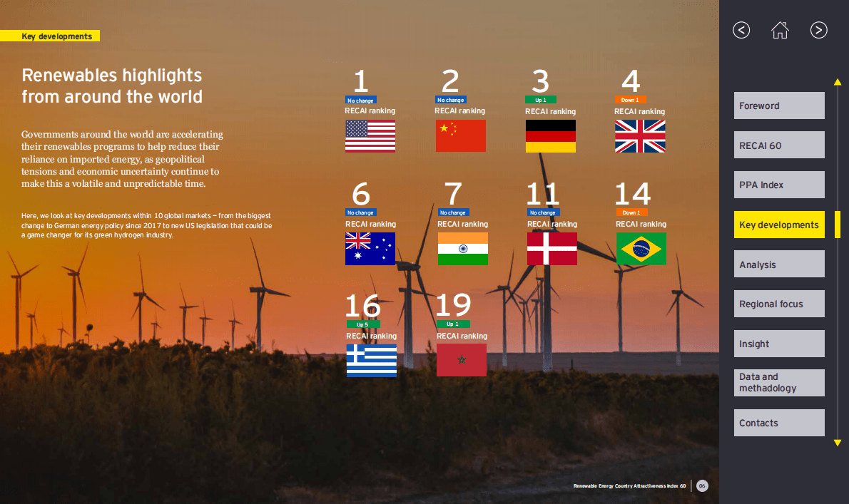Screen dimensions: 849x504
Task: Go to the next page arrow
Action: 818,30
